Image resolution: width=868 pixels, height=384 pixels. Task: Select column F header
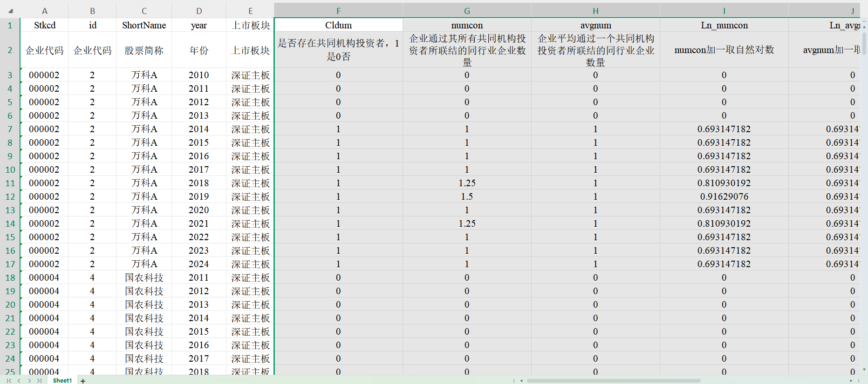pos(338,11)
